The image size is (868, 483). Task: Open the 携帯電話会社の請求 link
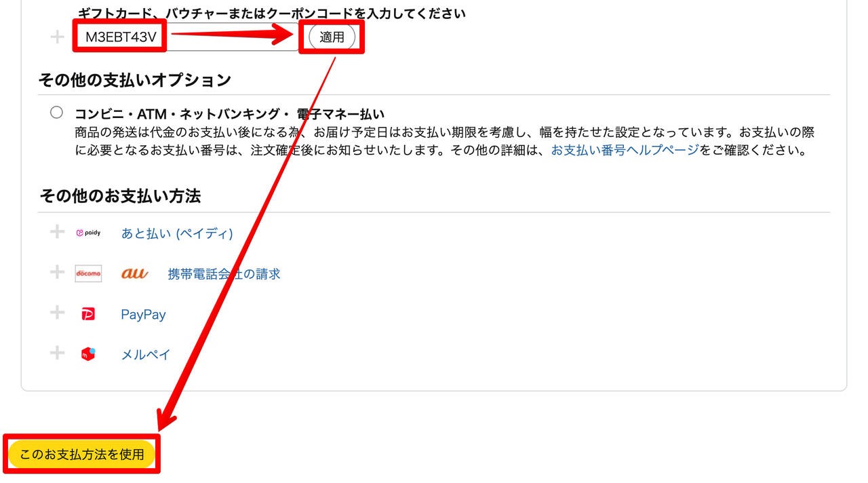tap(224, 274)
